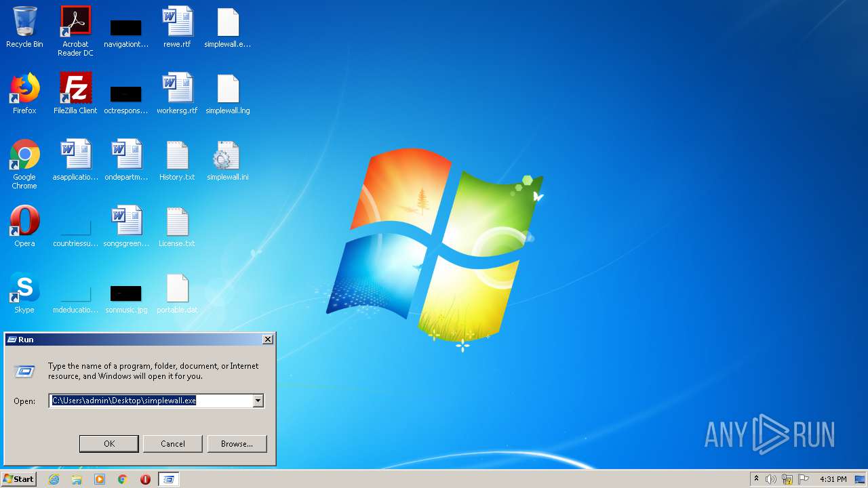This screenshot has height=488, width=868.
Task: Select ondepartm... Word document icon
Action: coord(126,160)
